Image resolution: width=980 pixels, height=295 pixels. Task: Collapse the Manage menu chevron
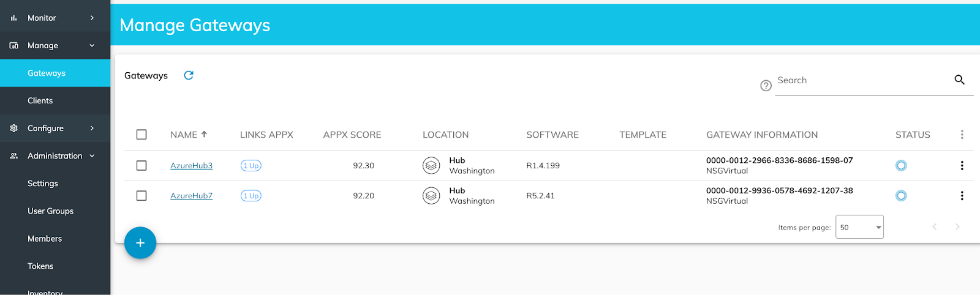pyautogui.click(x=92, y=45)
